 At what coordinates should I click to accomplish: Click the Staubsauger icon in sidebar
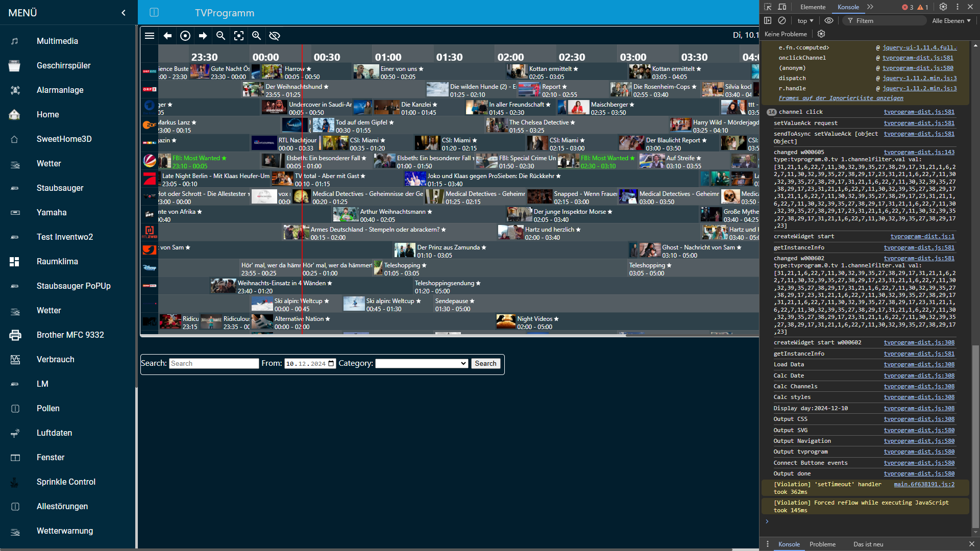15,188
